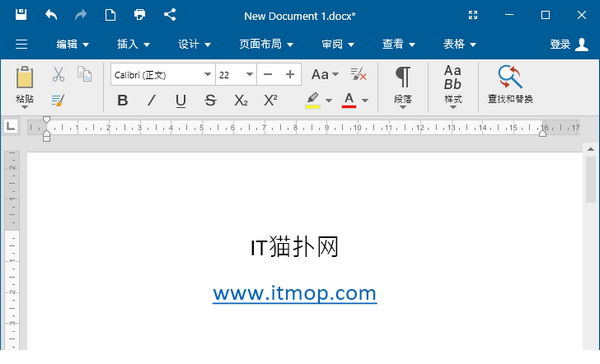Open the hamburger main menu
Viewport: 600px width, 364px height.
(x=21, y=44)
